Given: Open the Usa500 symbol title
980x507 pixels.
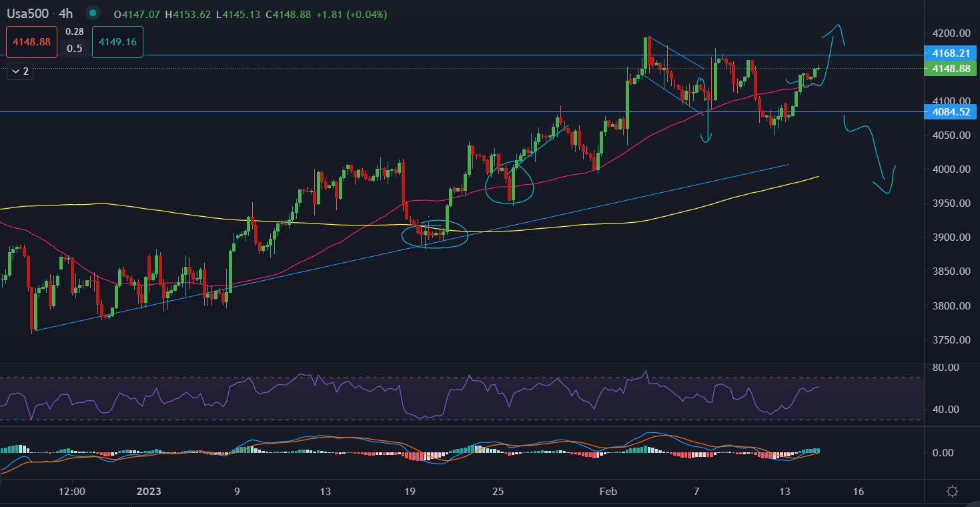Looking at the screenshot, I should [28, 13].
